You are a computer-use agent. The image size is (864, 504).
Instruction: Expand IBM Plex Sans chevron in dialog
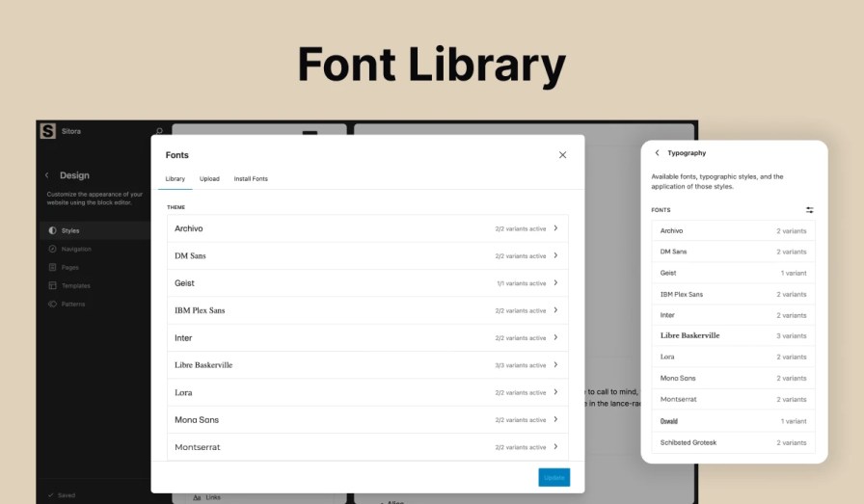tap(555, 310)
